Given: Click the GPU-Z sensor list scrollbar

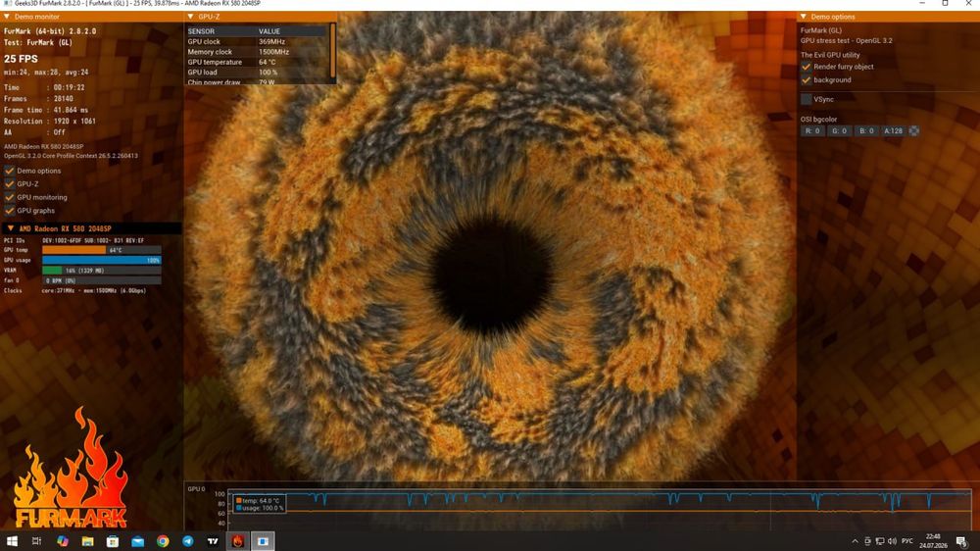Looking at the screenshot, I should [332, 51].
